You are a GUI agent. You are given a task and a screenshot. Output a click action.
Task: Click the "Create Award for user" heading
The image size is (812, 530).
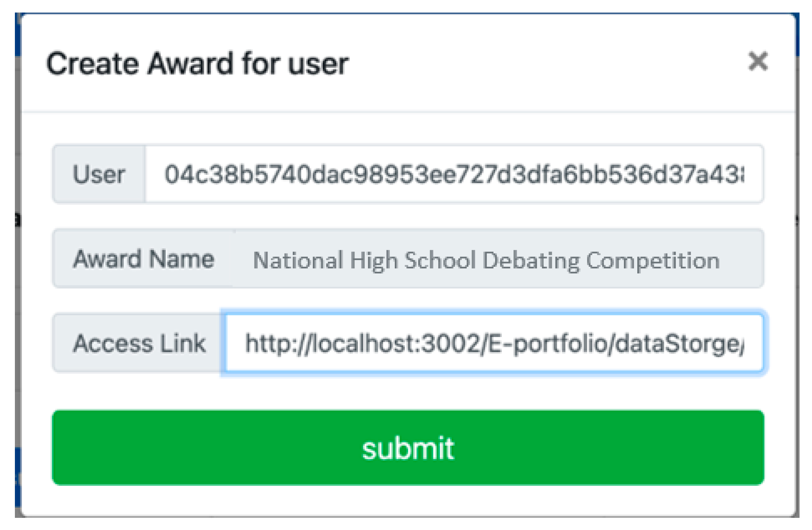pyautogui.click(x=197, y=63)
